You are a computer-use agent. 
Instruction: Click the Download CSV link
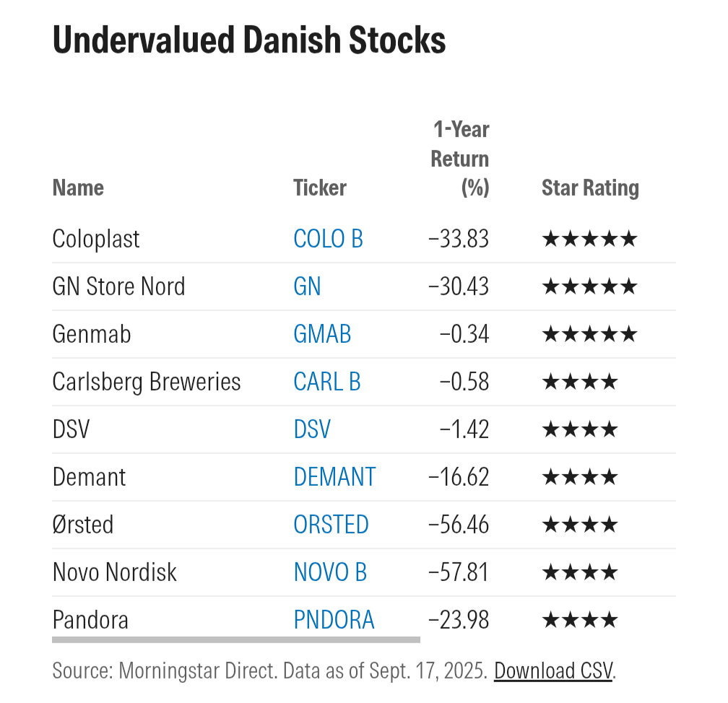(553, 671)
